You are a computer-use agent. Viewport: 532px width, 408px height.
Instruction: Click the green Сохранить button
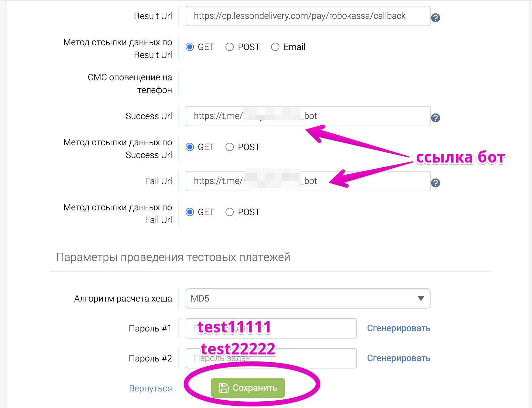coord(248,388)
